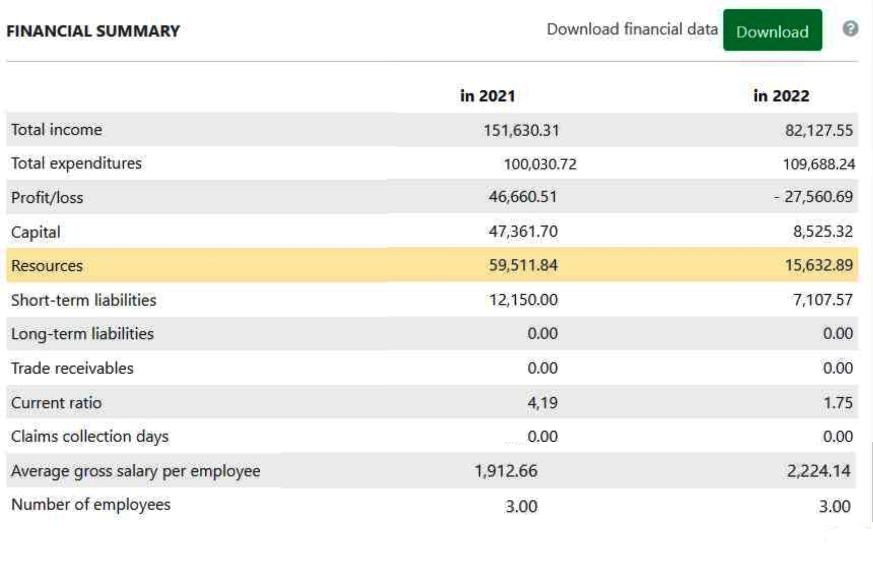Select Current ratio 2022 value 1.75

[838, 403]
